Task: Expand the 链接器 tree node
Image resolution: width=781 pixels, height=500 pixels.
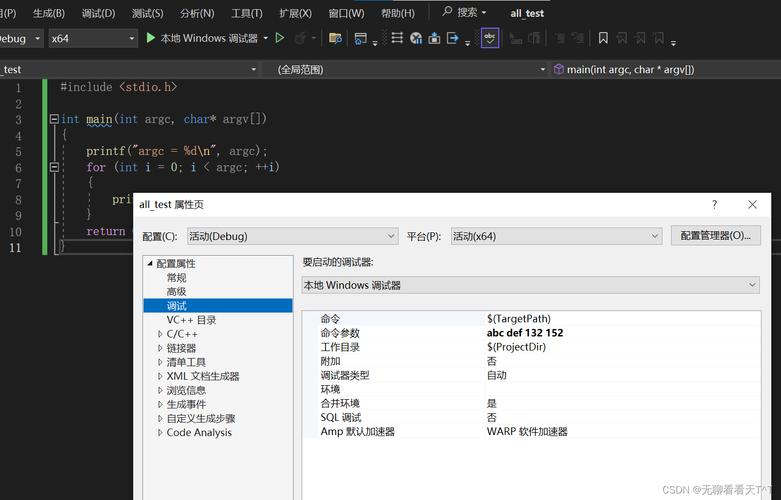Action: [x=160, y=348]
